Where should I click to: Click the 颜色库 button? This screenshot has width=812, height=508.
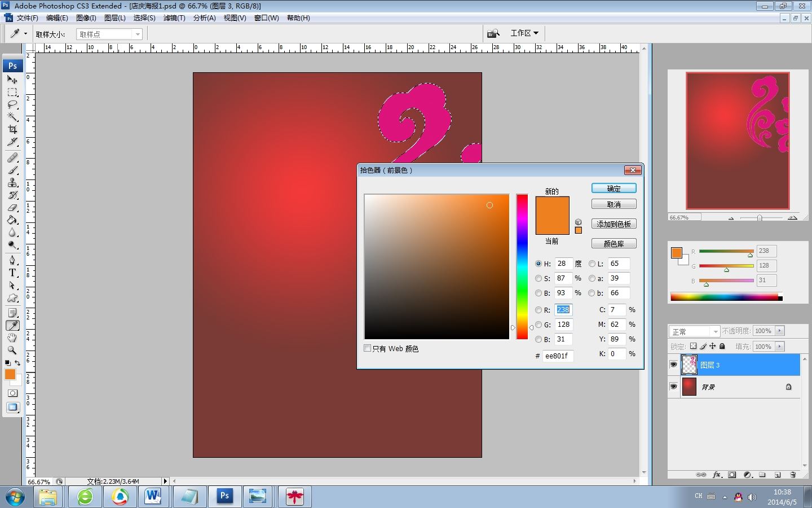[614, 244]
